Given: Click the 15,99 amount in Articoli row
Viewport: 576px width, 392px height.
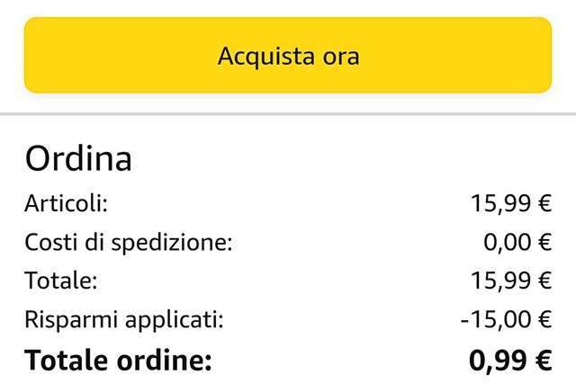Looking at the screenshot, I should 500,203.
